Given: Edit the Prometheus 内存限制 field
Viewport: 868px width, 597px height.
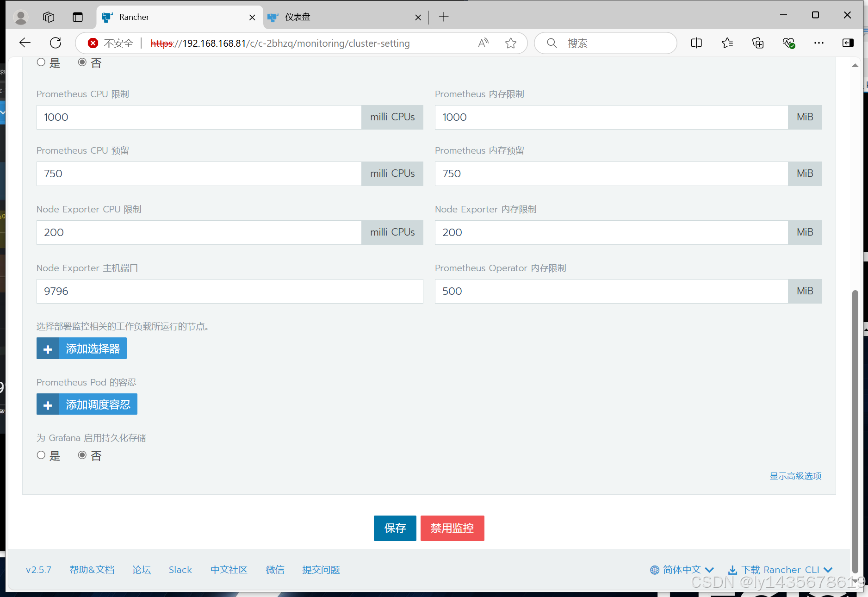Looking at the screenshot, I should tap(611, 117).
